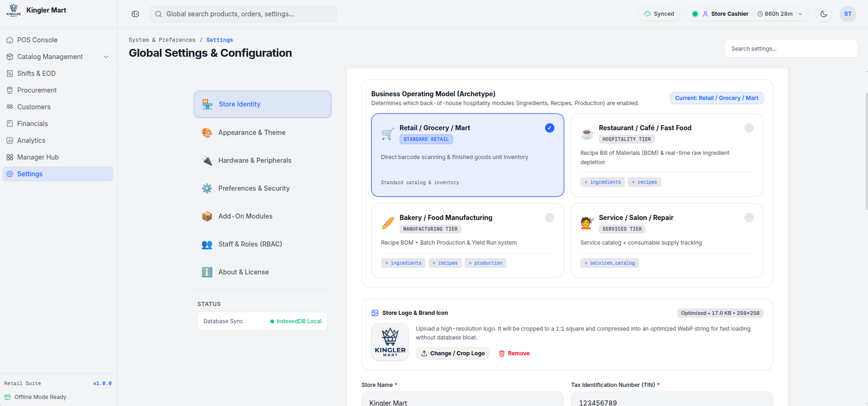Viewport: 868px width, 406px height.
Task: Click the global search products field
Action: pos(243,14)
